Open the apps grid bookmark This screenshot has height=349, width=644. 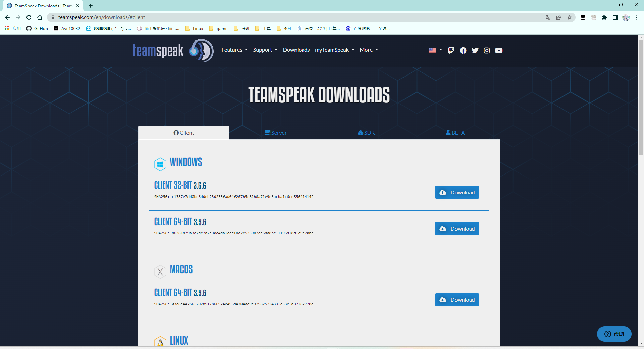point(13,28)
